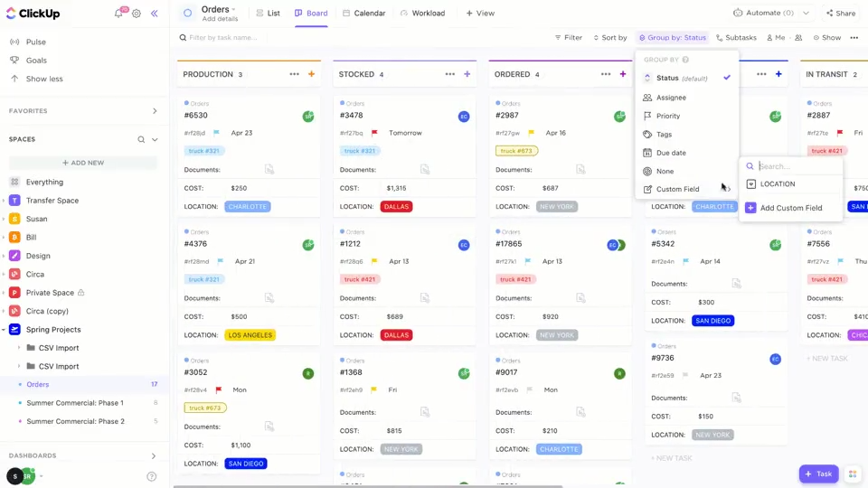
Task: Add task to ORDERED column plus
Action: (x=623, y=74)
